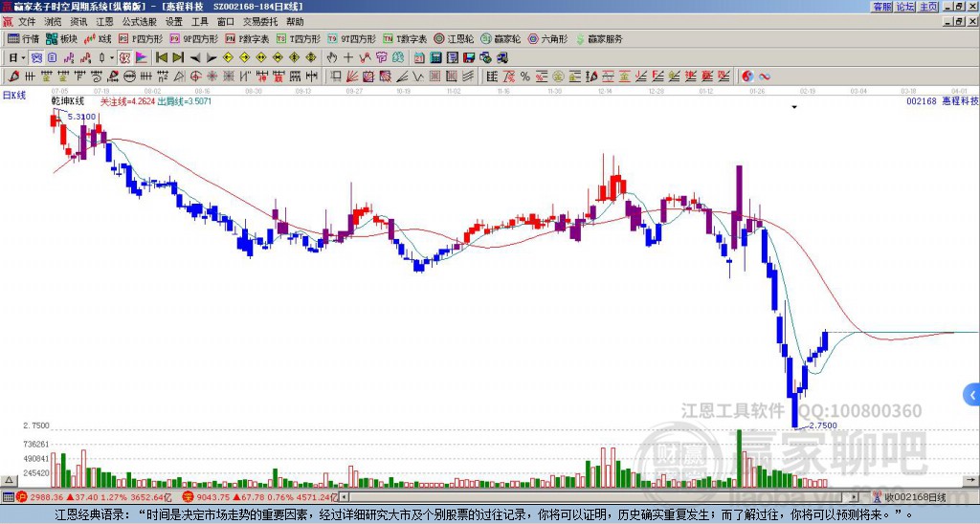Click the 2.7500 low price marker
Screen dimensions: 980x524
(x=822, y=426)
